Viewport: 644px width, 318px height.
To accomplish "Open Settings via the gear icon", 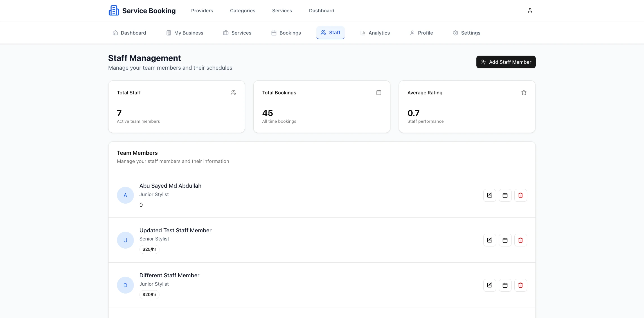I will pos(467,33).
